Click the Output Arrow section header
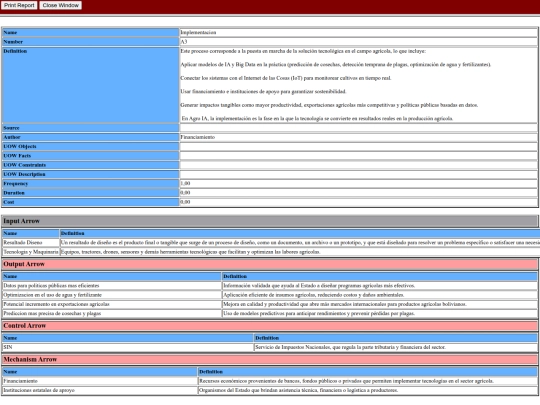This screenshot has width=540, height=405. (269, 264)
